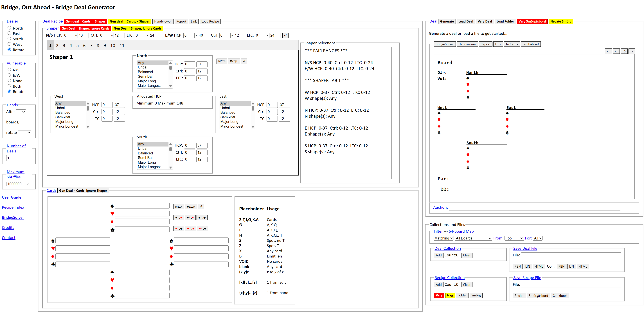Set vulnerability to Both

coord(9,86)
